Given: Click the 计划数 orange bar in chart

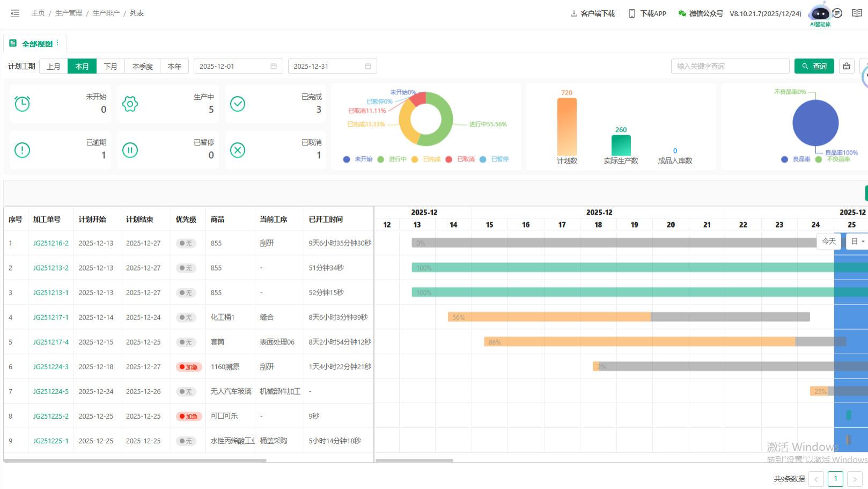Looking at the screenshot, I should [x=567, y=127].
